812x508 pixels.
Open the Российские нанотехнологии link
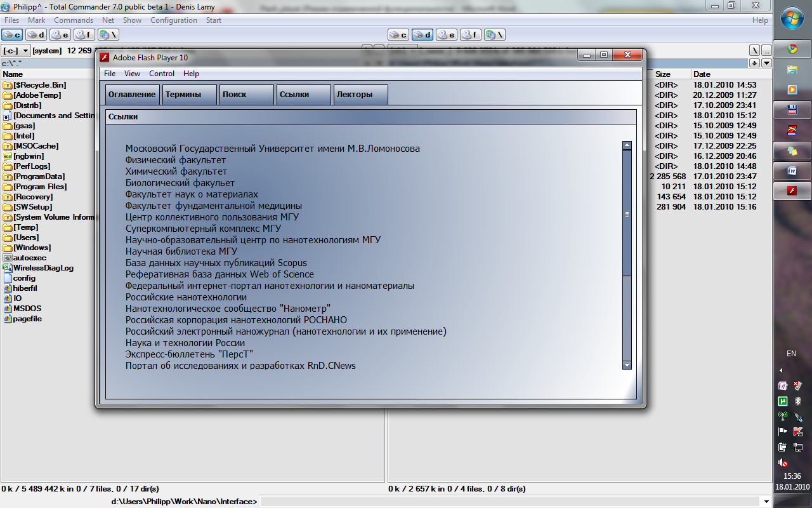(x=186, y=297)
